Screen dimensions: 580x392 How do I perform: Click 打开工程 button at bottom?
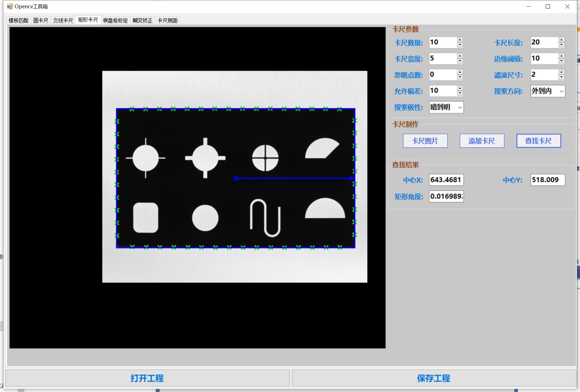pyautogui.click(x=147, y=378)
